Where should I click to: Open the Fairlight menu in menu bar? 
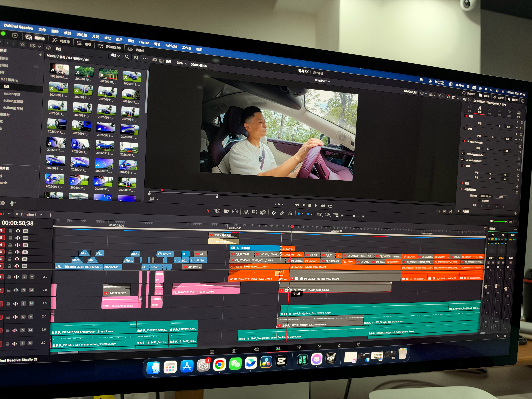click(x=171, y=46)
